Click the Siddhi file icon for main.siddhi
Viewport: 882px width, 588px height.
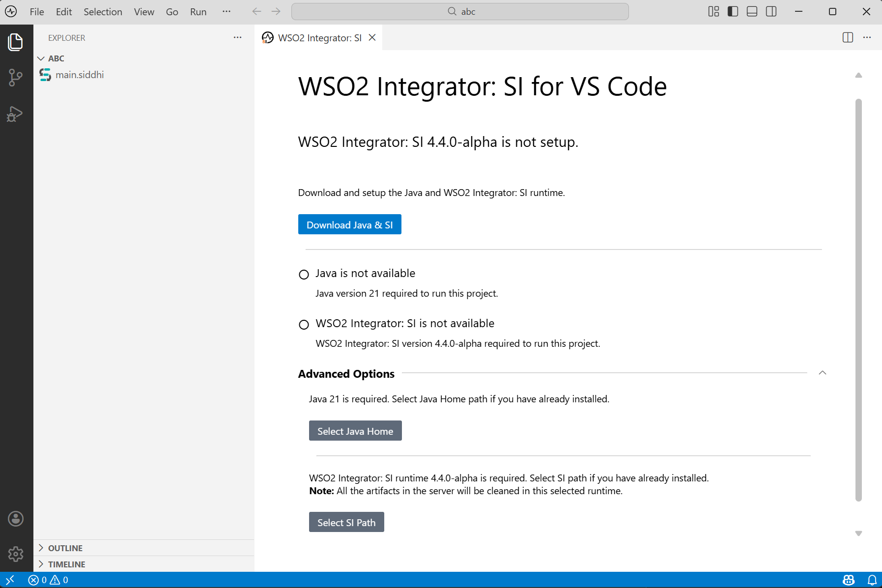click(45, 75)
